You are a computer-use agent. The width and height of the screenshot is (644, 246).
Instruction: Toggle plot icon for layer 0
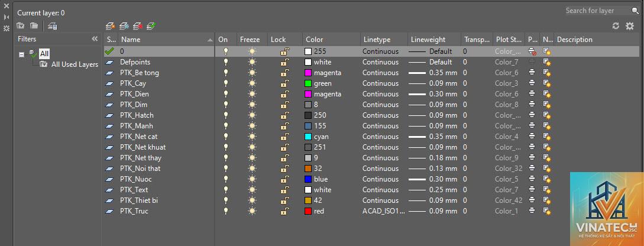coord(532,51)
